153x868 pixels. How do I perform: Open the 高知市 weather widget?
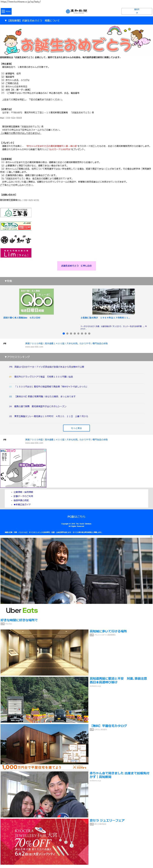pos(136,11)
